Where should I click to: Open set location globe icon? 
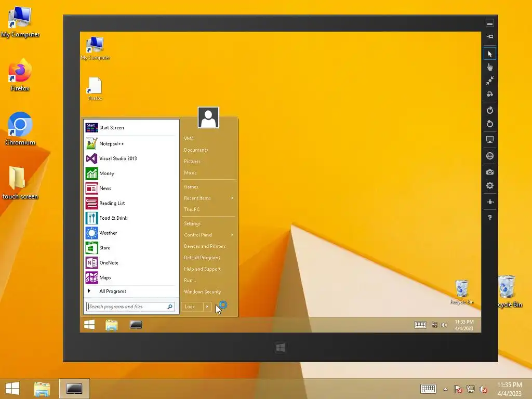[x=489, y=156]
